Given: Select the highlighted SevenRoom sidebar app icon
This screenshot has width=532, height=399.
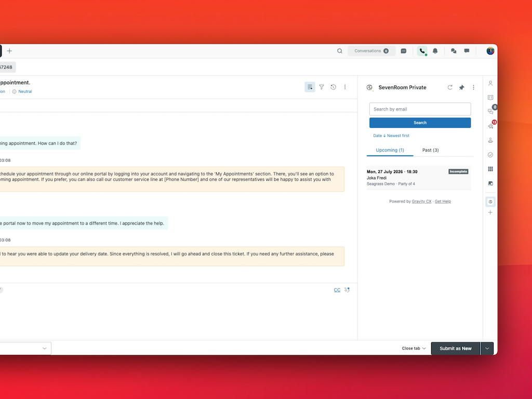Looking at the screenshot, I should (490, 202).
